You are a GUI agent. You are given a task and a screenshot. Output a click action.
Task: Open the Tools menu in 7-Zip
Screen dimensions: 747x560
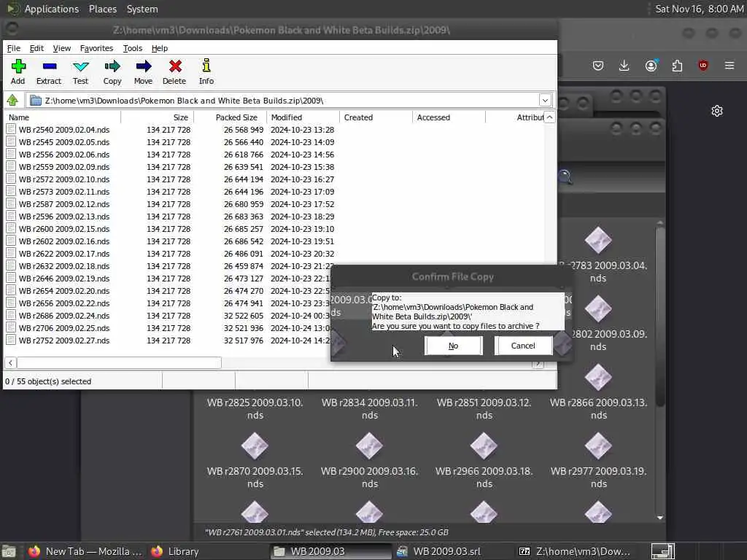[x=133, y=48]
